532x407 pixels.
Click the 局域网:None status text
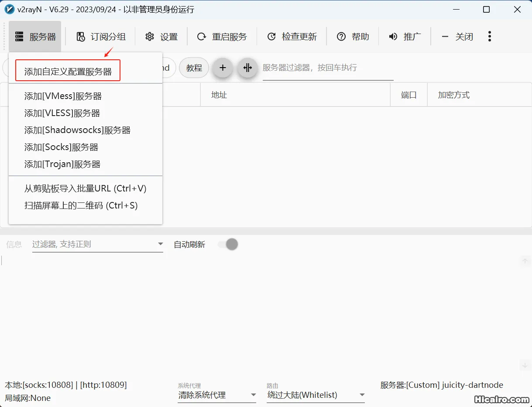point(28,398)
